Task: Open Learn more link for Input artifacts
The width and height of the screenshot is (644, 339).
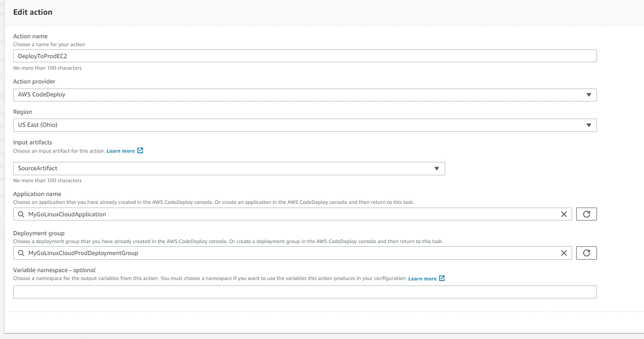Action: (x=121, y=151)
